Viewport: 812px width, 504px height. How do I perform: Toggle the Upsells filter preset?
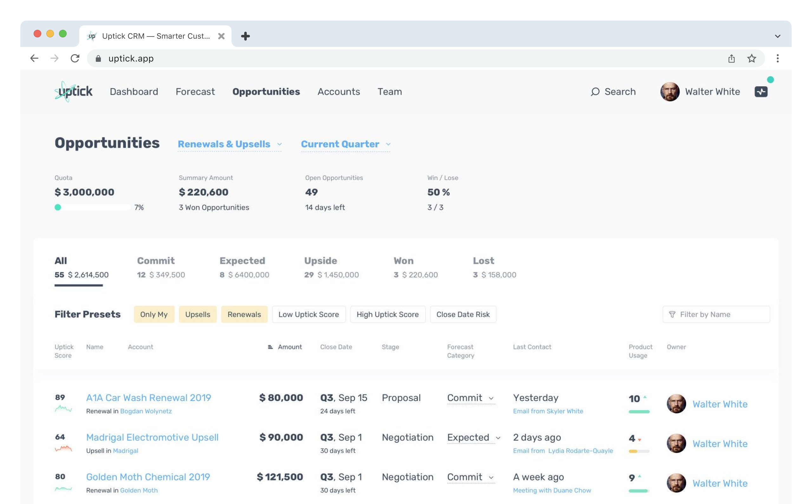197,314
